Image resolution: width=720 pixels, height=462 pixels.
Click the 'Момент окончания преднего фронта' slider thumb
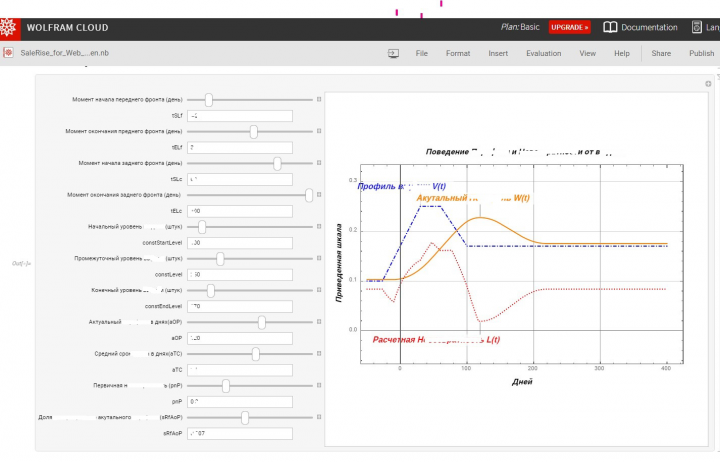point(253,131)
